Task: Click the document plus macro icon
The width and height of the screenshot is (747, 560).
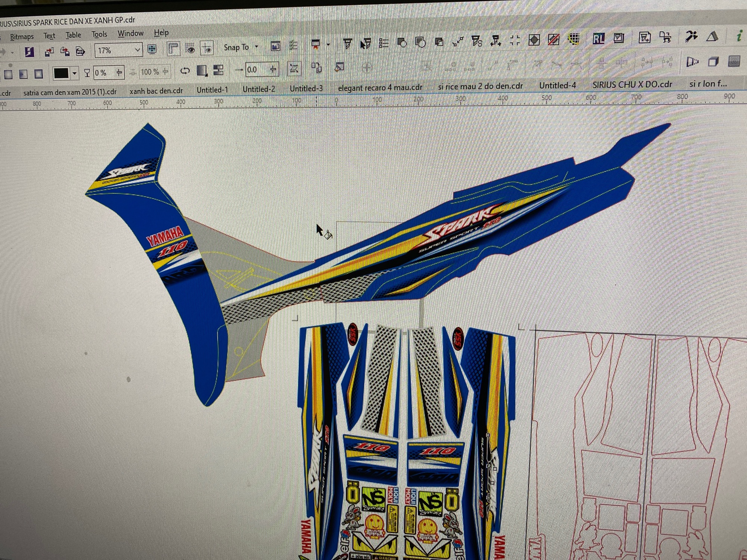Action: point(645,37)
